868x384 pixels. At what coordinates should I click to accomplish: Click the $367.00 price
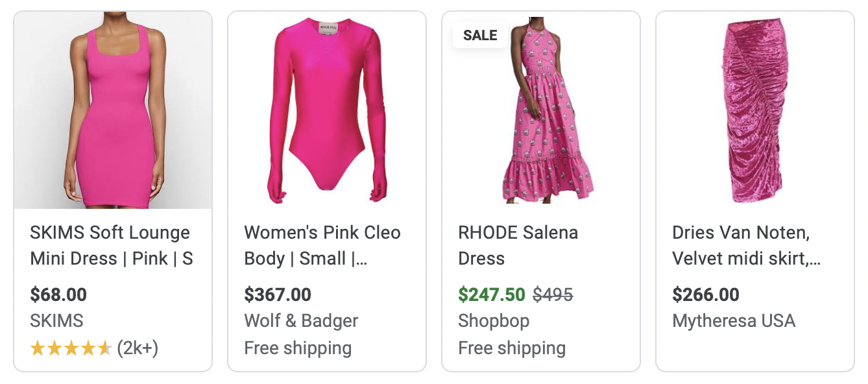(278, 294)
